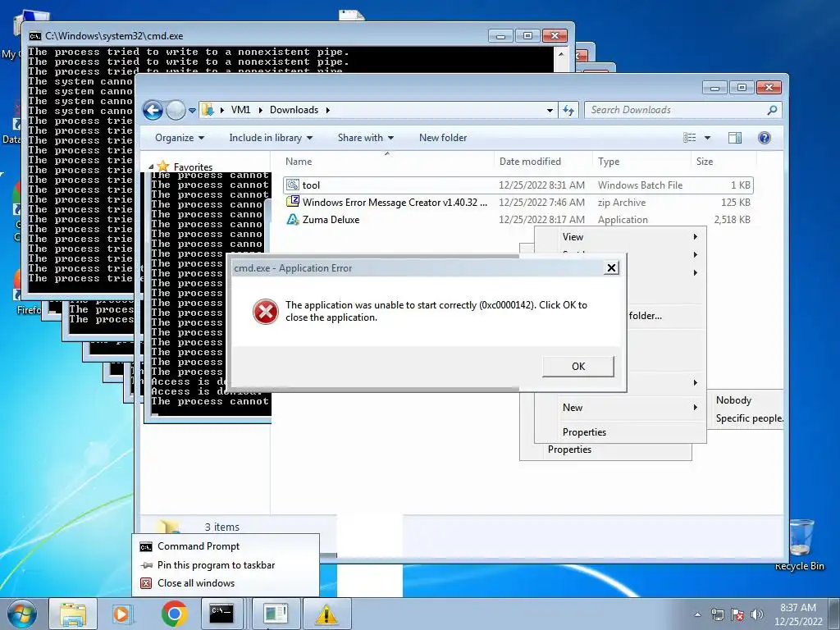Open the Share with dropdown
The height and width of the screenshot is (630, 840).
[365, 138]
